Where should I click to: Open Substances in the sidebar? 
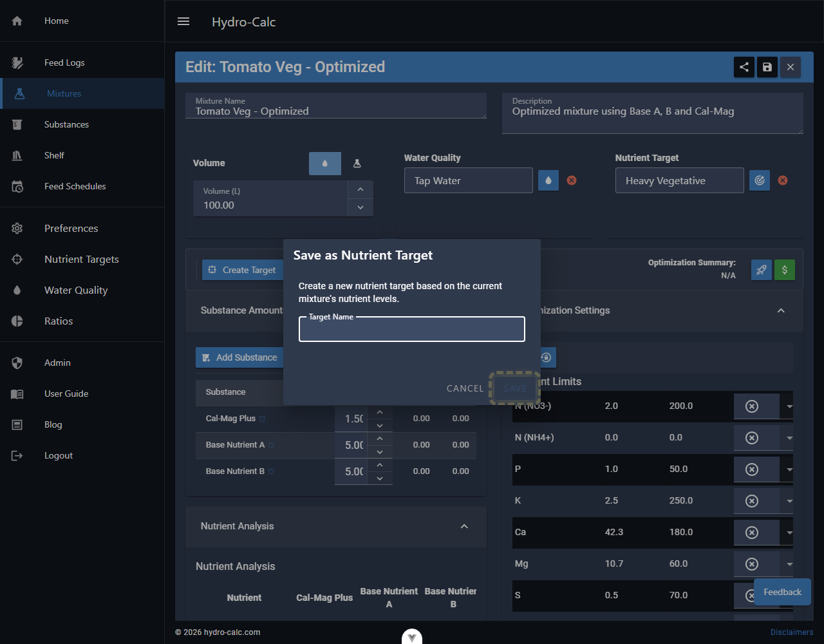(82, 124)
